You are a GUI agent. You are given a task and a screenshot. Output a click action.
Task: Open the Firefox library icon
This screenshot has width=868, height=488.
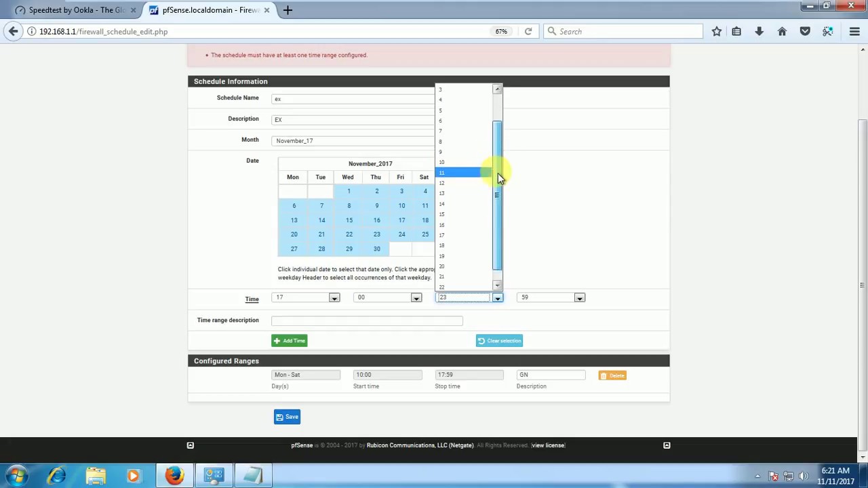[736, 31]
